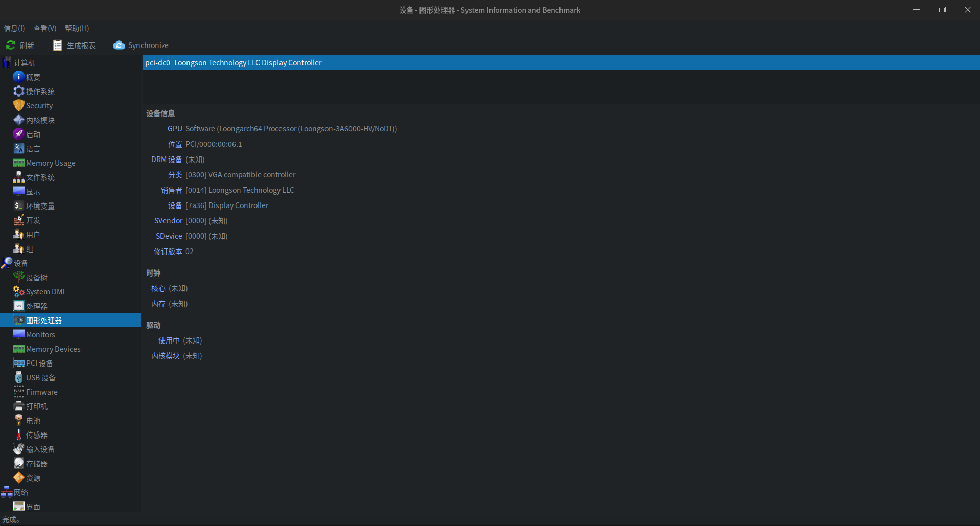Select the System DMI gears icon

pyautogui.click(x=18, y=291)
